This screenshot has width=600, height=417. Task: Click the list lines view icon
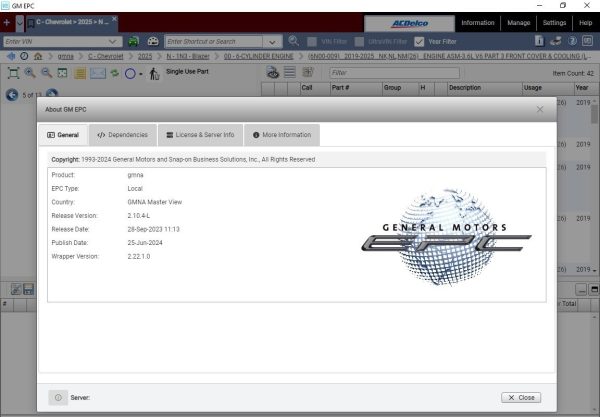(290, 72)
